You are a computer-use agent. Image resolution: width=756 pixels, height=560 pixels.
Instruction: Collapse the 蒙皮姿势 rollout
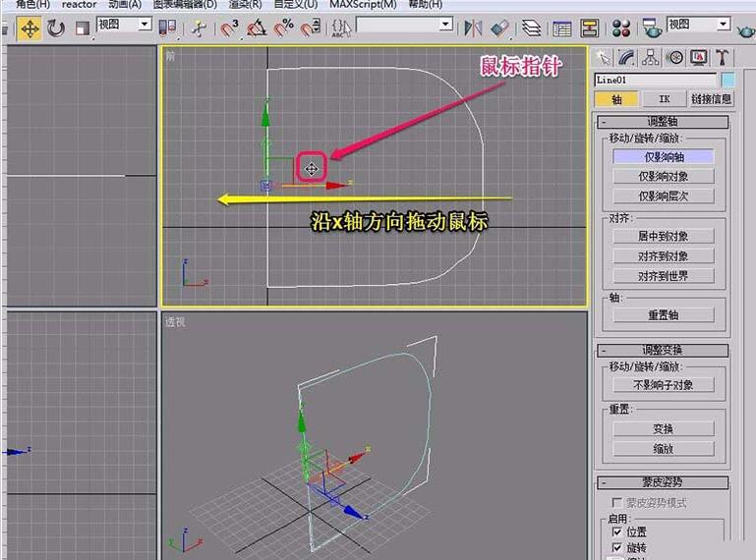click(x=663, y=482)
